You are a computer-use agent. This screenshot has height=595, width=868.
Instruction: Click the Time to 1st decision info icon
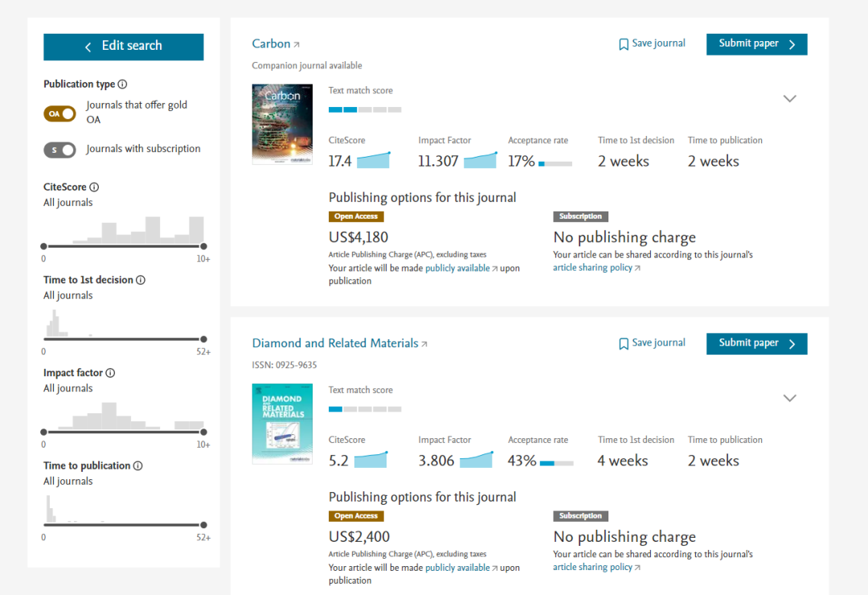tap(141, 280)
